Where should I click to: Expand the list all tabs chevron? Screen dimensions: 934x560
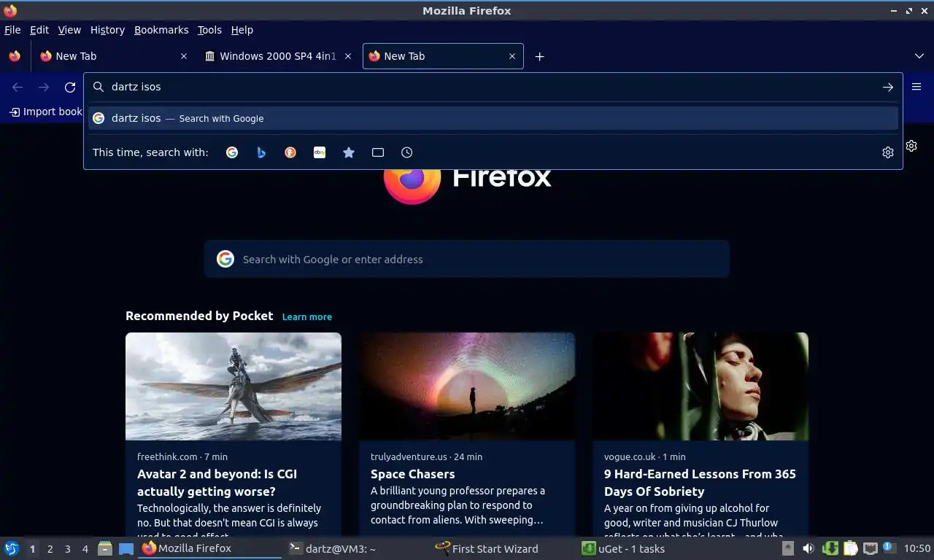pos(919,56)
